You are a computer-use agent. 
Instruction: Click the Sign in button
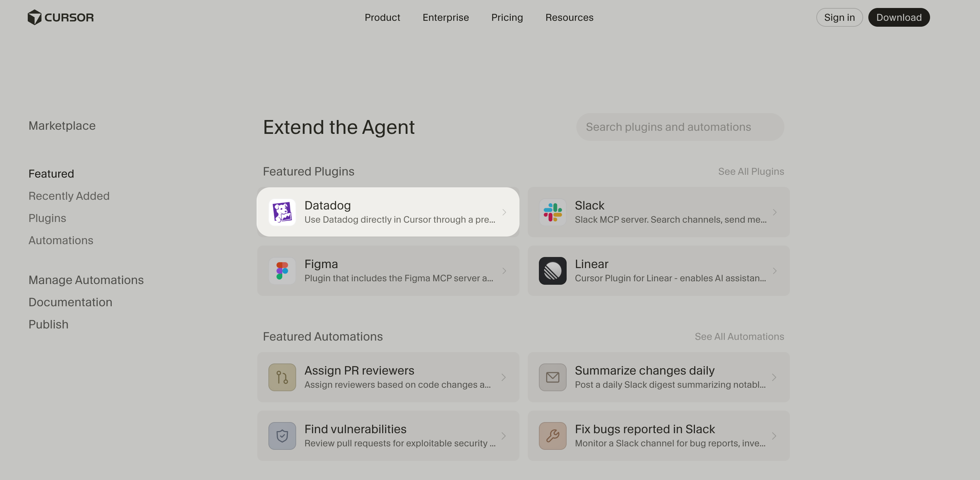pyautogui.click(x=839, y=17)
